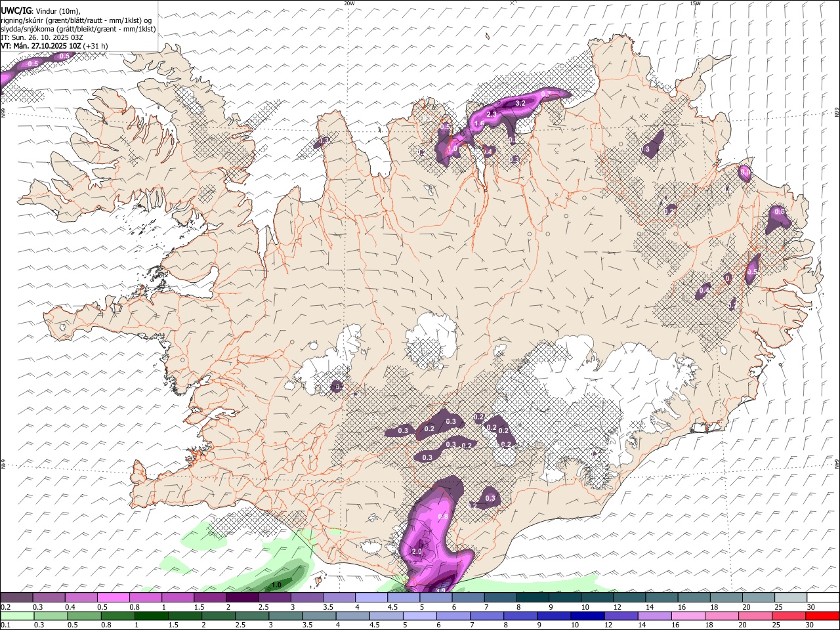This screenshot has width=840, height=630.
Task: Click the 20W longitude label
Action: click(x=349, y=3)
